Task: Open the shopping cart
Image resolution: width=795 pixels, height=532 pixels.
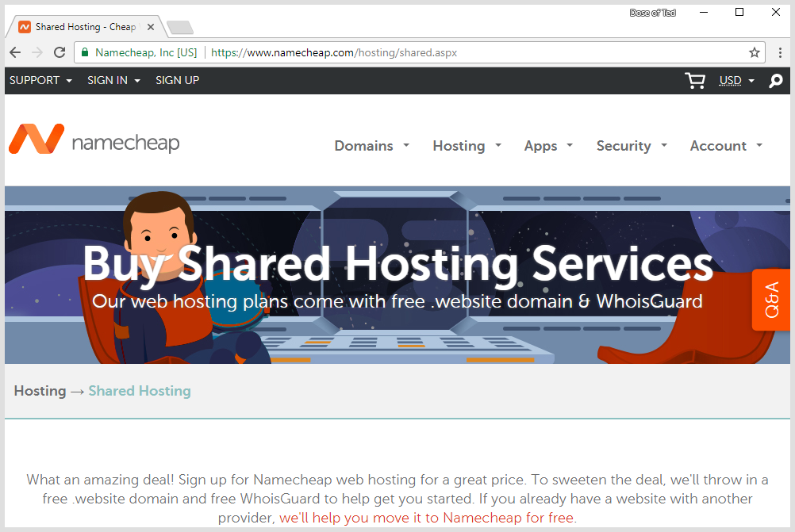Action: 695,80
